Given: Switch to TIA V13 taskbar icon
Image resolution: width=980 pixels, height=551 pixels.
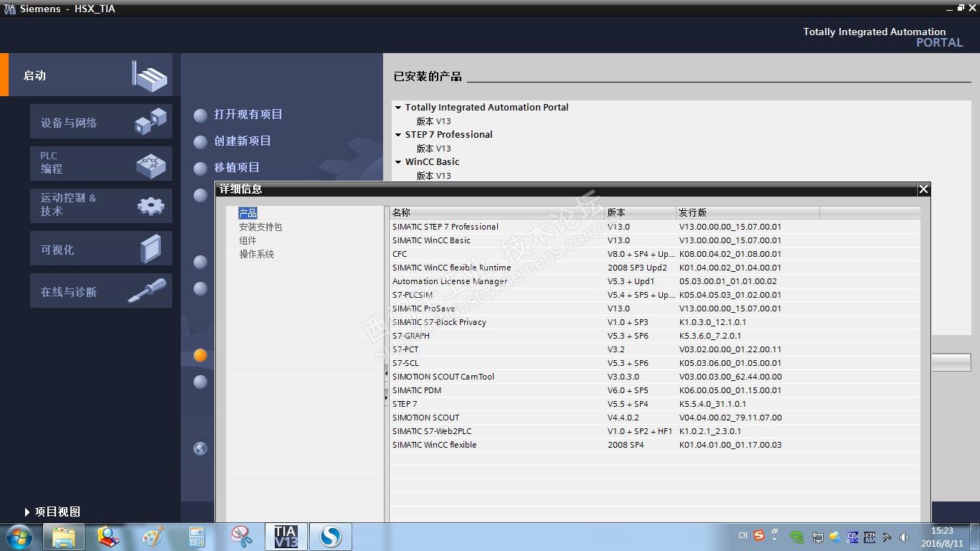Looking at the screenshot, I should point(286,537).
